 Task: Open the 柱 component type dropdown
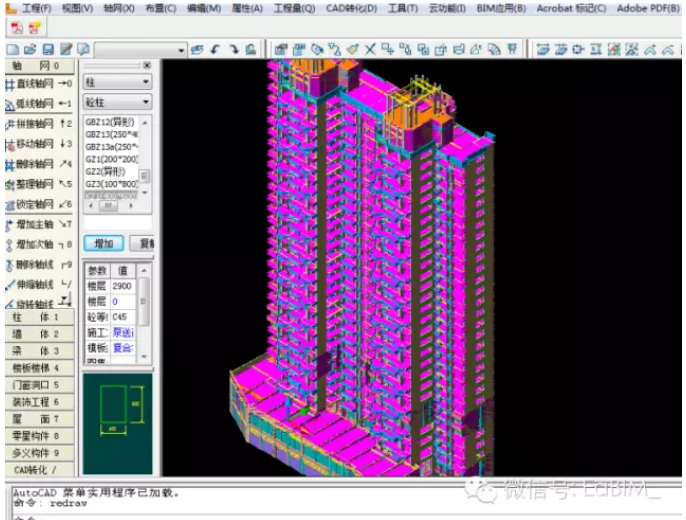[116, 82]
